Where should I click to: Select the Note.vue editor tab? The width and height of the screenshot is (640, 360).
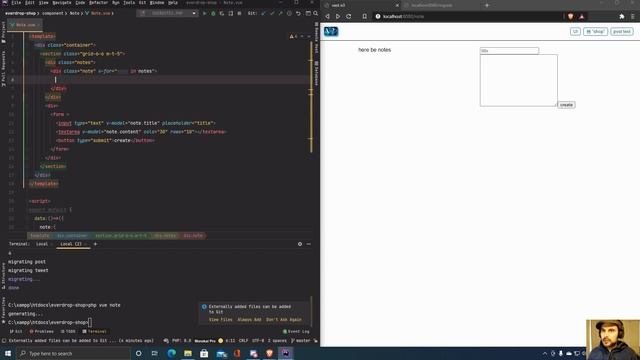click(25, 24)
